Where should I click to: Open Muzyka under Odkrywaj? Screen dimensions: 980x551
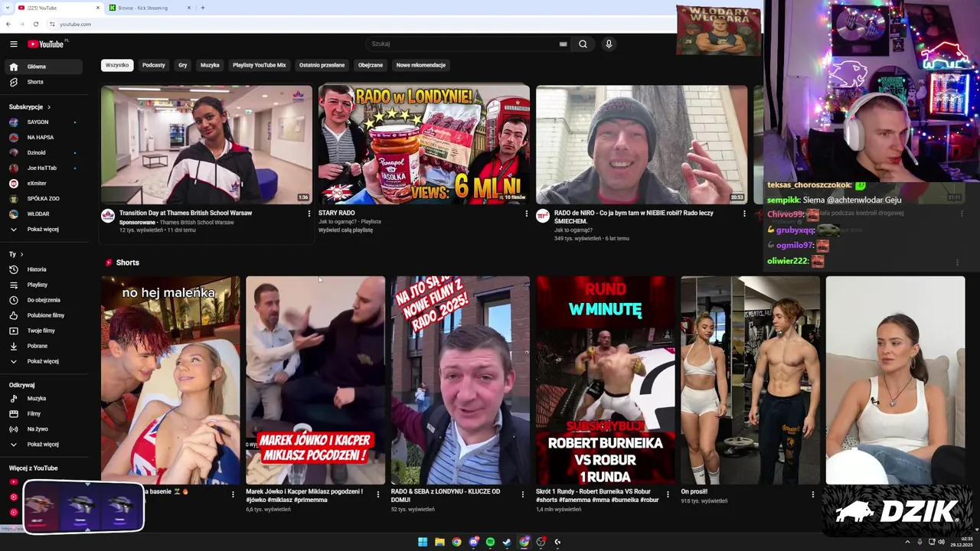[x=43, y=399]
